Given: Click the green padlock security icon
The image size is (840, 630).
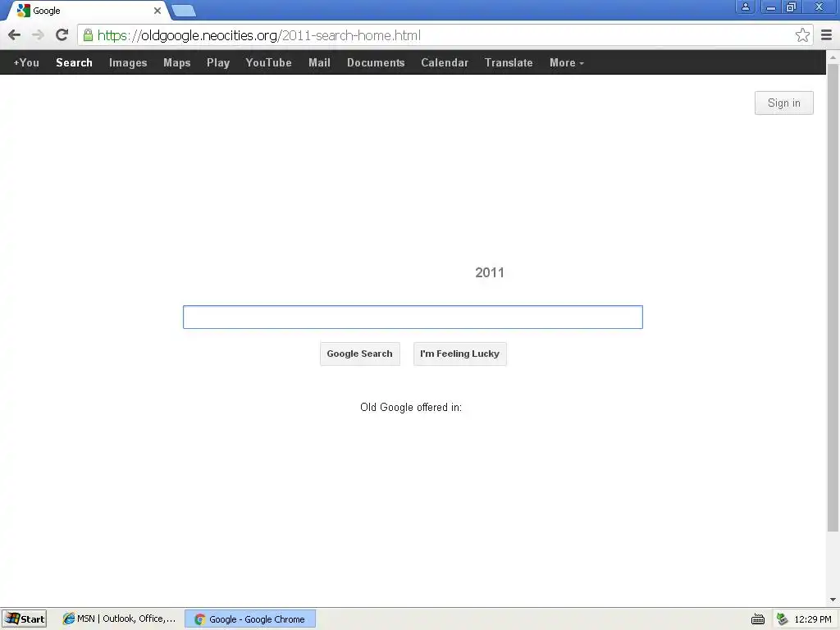Looking at the screenshot, I should pyautogui.click(x=88, y=35).
